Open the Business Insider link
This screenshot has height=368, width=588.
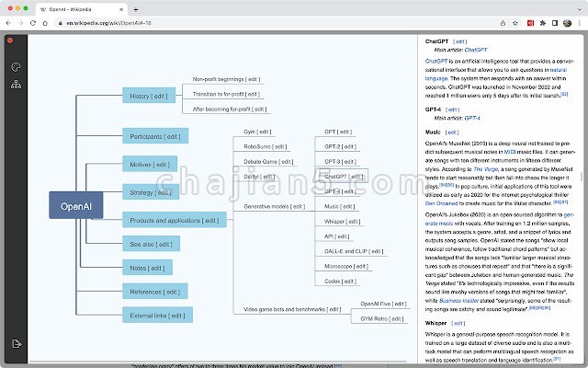pos(458,301)
